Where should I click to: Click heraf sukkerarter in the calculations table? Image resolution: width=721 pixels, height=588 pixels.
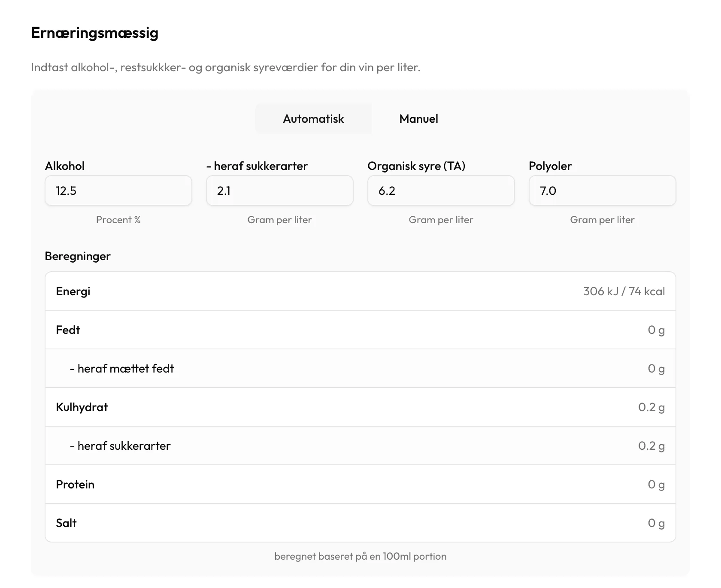click(x=360, y=446)
